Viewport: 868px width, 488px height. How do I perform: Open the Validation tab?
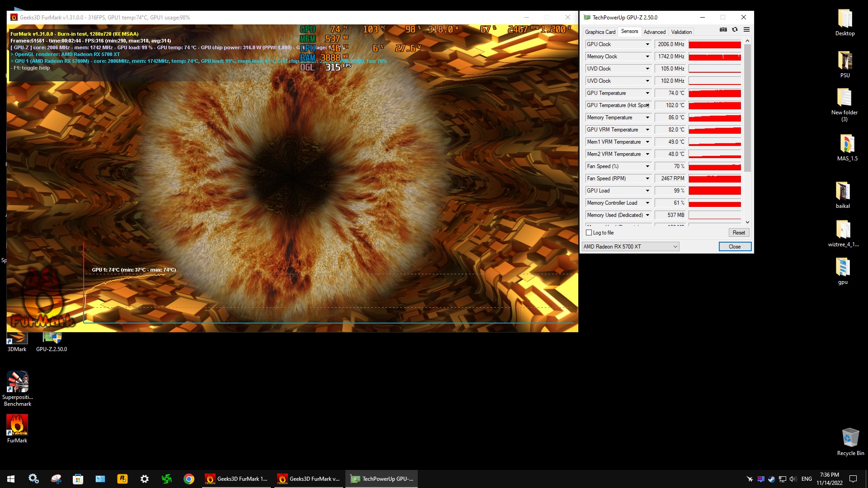pos(681,32)
